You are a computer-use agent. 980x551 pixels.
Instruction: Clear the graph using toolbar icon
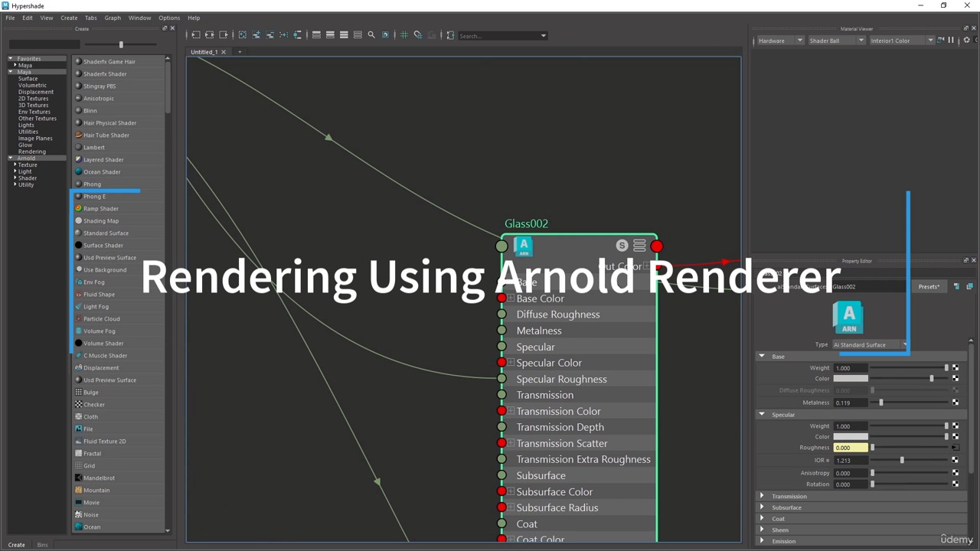click(x=243, y=35)
